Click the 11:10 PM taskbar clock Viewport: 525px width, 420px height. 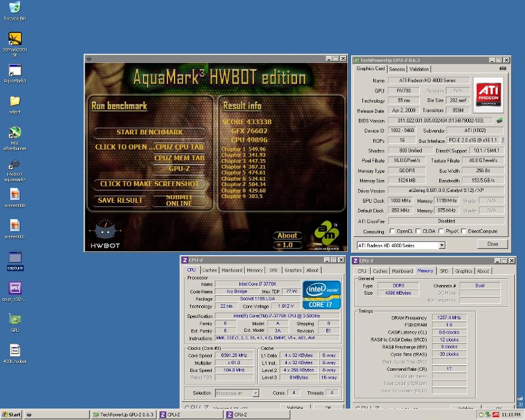(511, 415)
